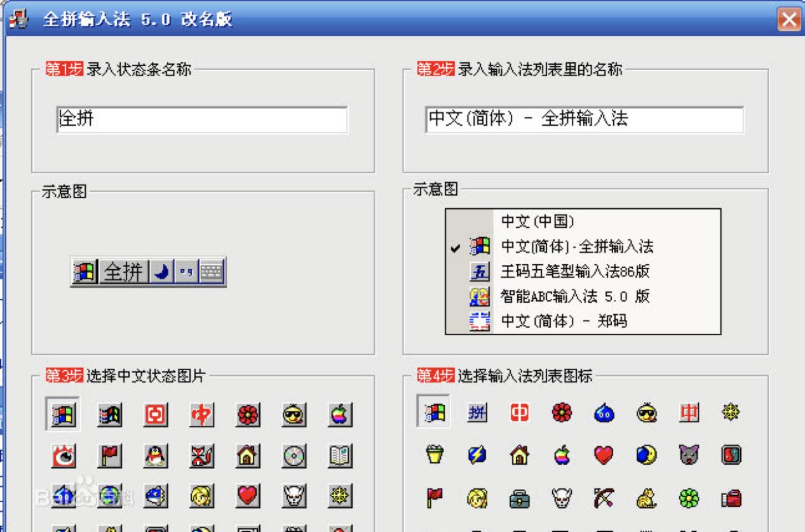Image resolution: width=805 pixels, height=532 pixels.
Task: Click the 全拼 button on preview status bar
Action: coord(124,272)
